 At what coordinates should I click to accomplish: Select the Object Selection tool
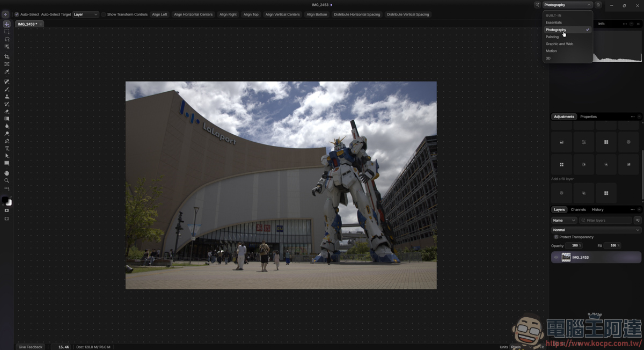coord(7,47)
